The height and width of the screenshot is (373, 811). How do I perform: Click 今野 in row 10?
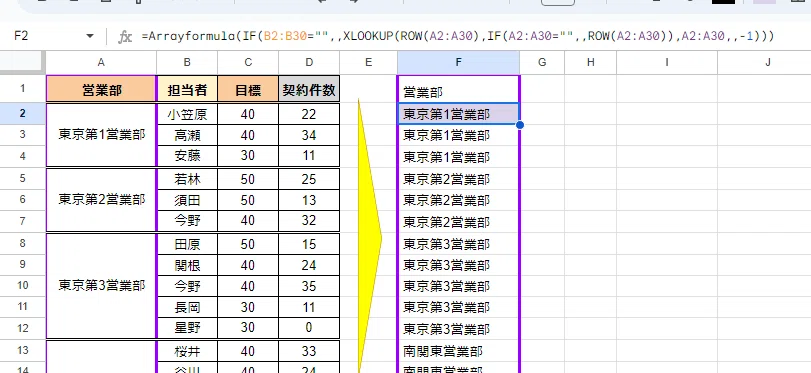click(x=187, y=286)
